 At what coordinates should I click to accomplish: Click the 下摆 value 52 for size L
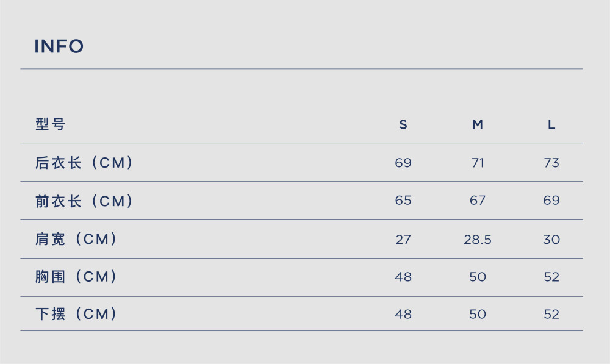coord(551,314)
